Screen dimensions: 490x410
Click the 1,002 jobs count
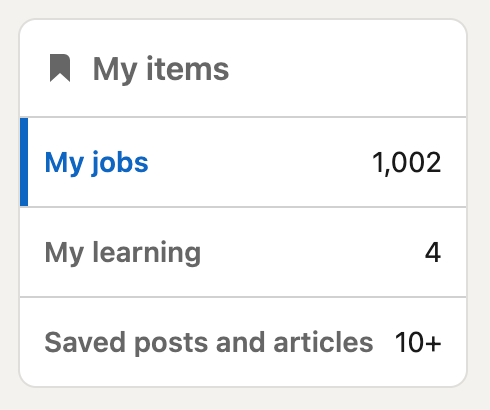point(406,163)
